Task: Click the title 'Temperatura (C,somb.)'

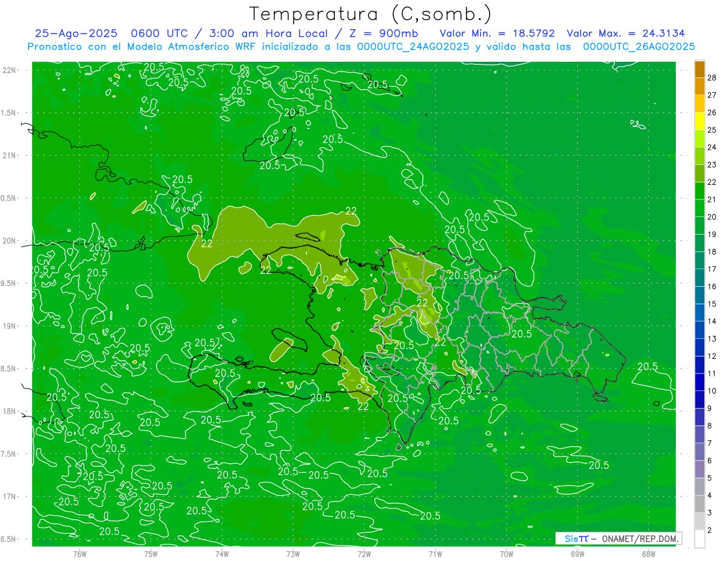Action: (x=371, y=14)
